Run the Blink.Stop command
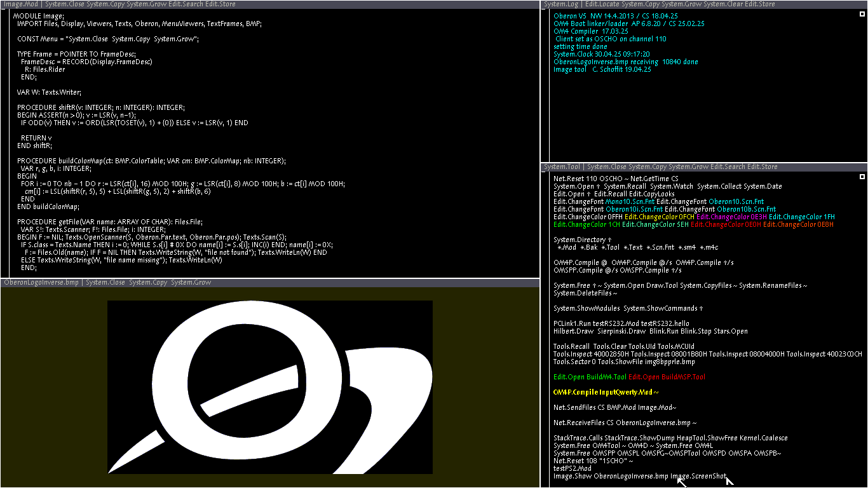Image resolution: width=868 pixels, height=488 pixels. coord(695,332)
